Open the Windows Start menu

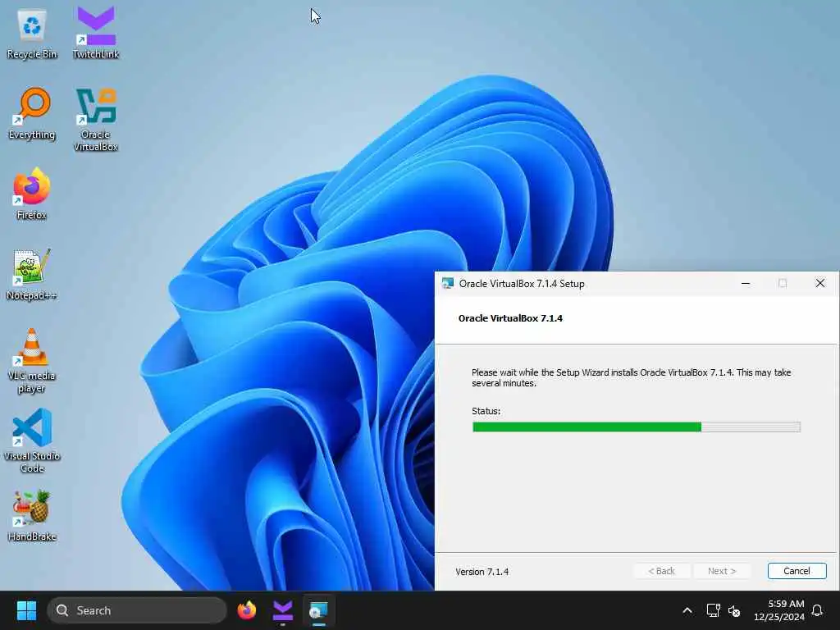coord(26,610)
